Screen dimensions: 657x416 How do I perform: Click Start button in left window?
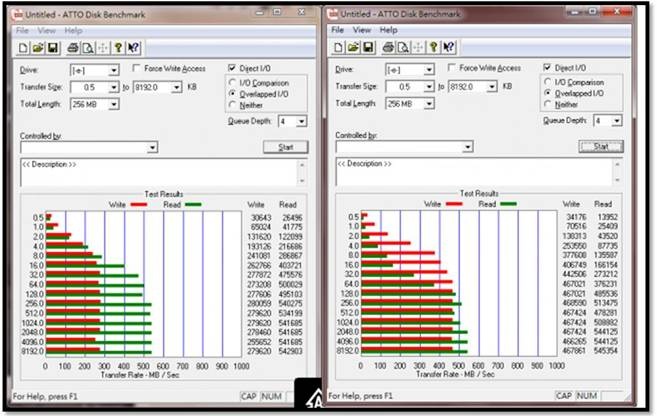click(286, 147)
